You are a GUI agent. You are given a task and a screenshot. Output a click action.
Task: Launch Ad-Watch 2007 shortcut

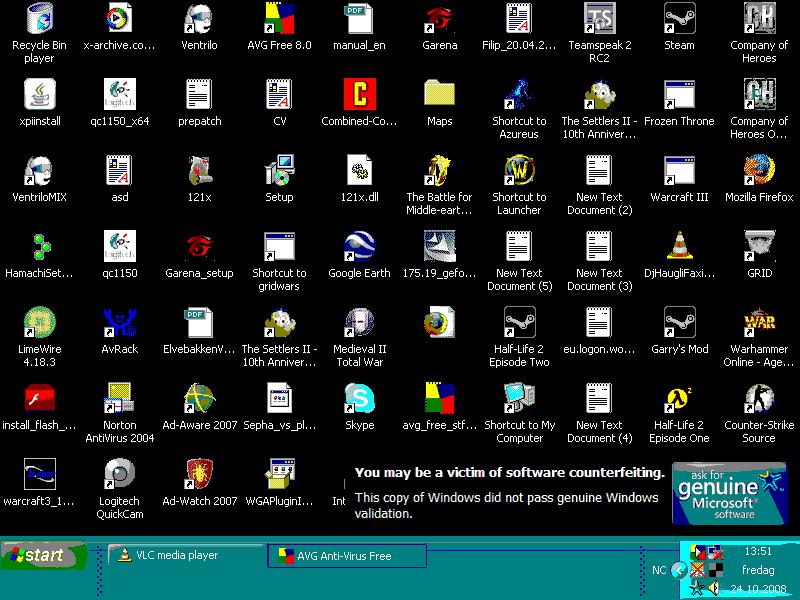(x=199, y=474)
